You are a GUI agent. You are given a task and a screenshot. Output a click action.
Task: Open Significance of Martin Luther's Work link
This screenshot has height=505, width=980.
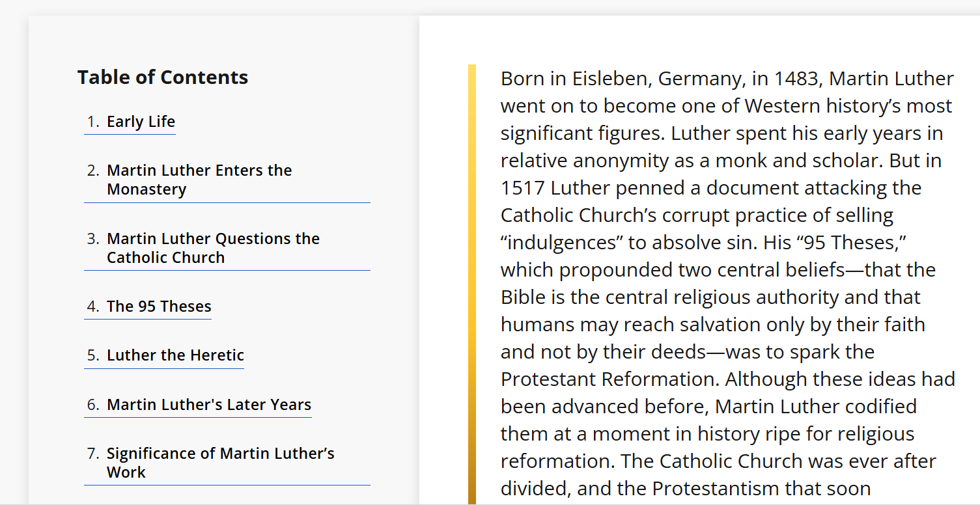[x=220, y=463]
